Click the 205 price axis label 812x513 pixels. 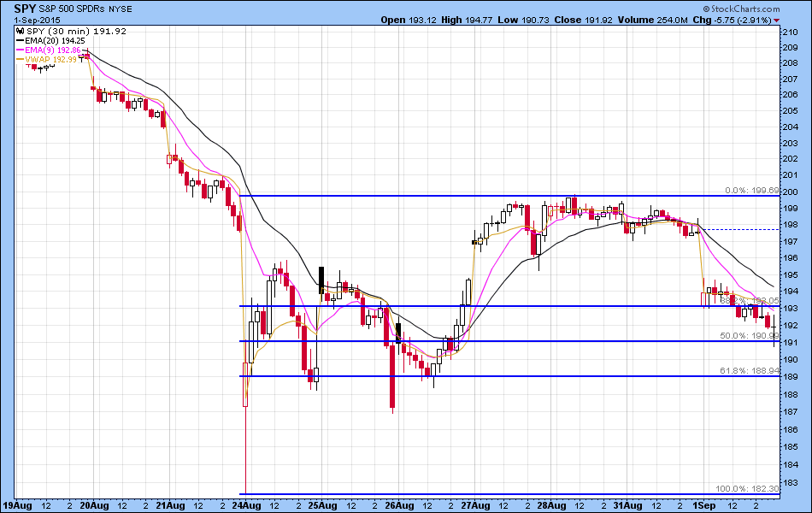point(791,111)
